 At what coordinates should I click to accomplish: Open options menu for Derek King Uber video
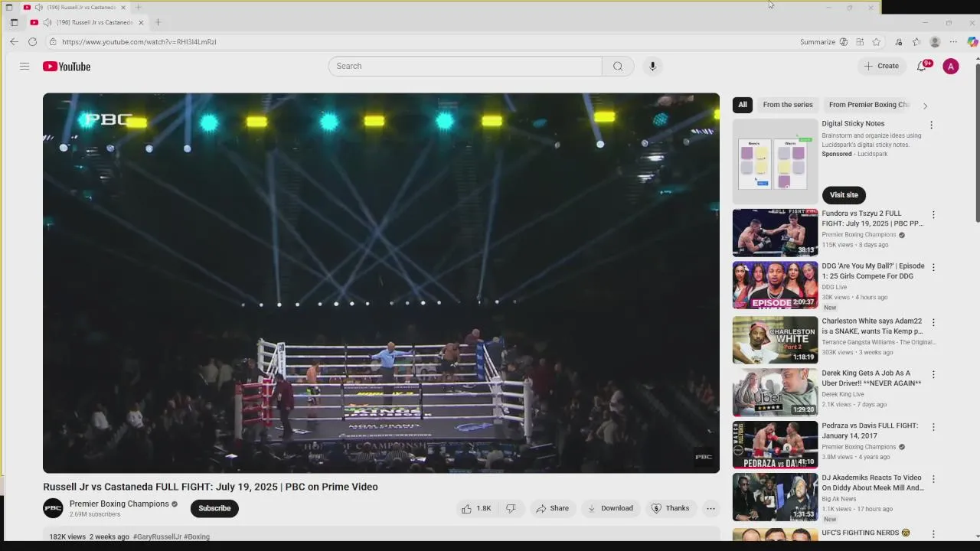click(933, 374)
